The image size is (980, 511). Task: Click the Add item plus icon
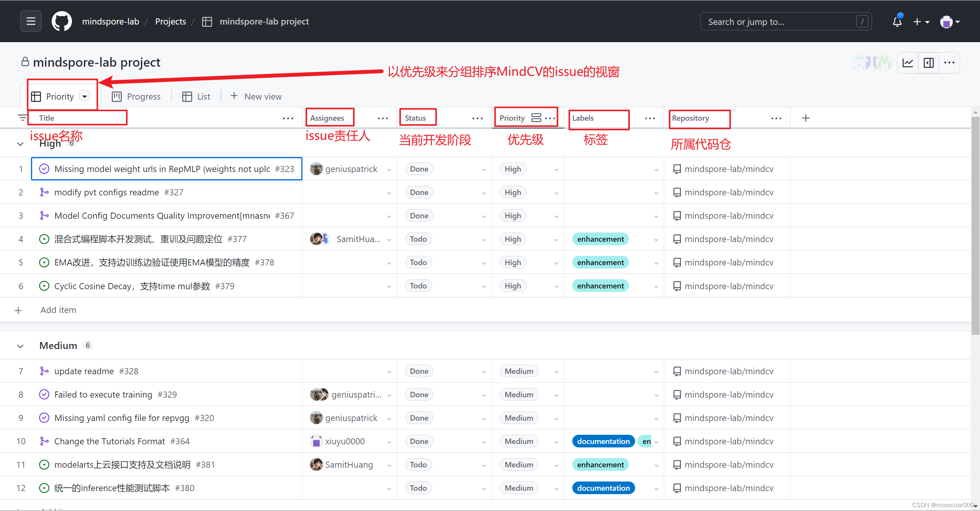18,310
